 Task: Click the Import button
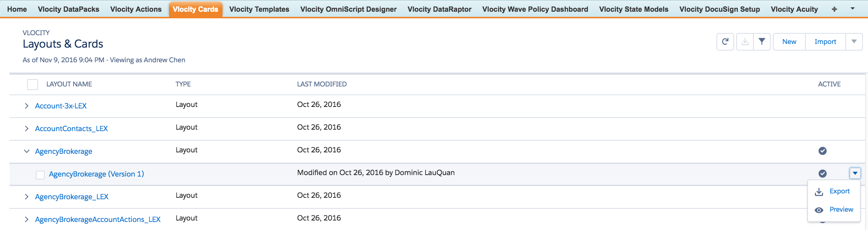[x=826, y=42]
